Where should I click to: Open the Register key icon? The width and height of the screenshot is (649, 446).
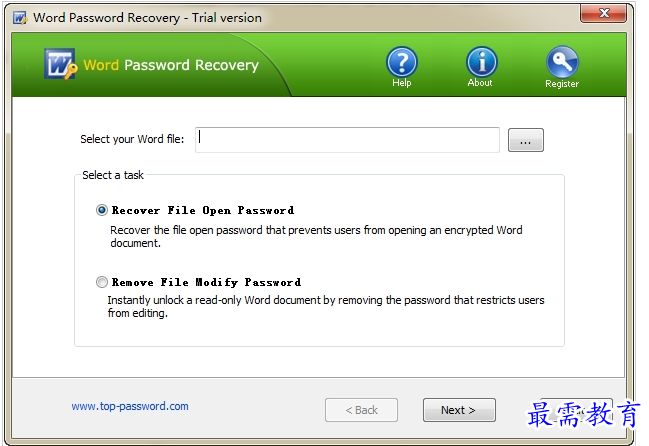click(562, 62)
